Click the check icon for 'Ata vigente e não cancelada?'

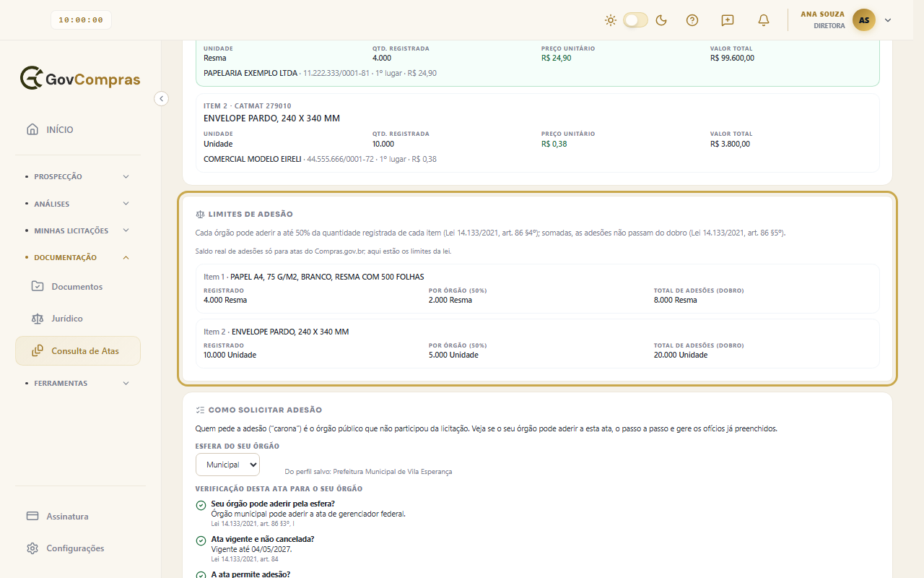pos(201,540)
